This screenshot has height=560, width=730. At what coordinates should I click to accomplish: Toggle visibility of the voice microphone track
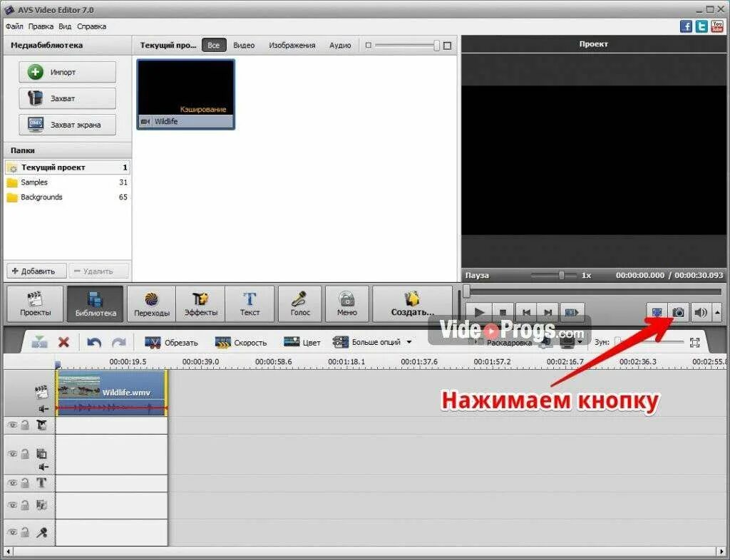pyautogui.click(x=13, y=532)
